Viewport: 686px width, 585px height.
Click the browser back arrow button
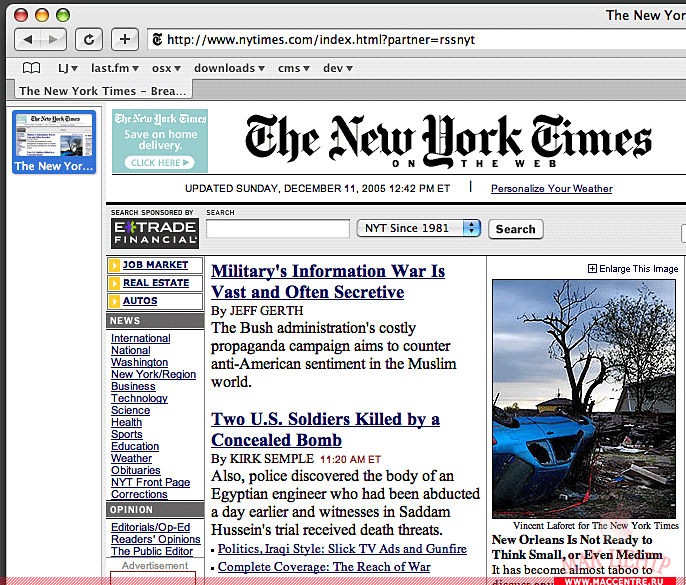(x=28, y=40)
